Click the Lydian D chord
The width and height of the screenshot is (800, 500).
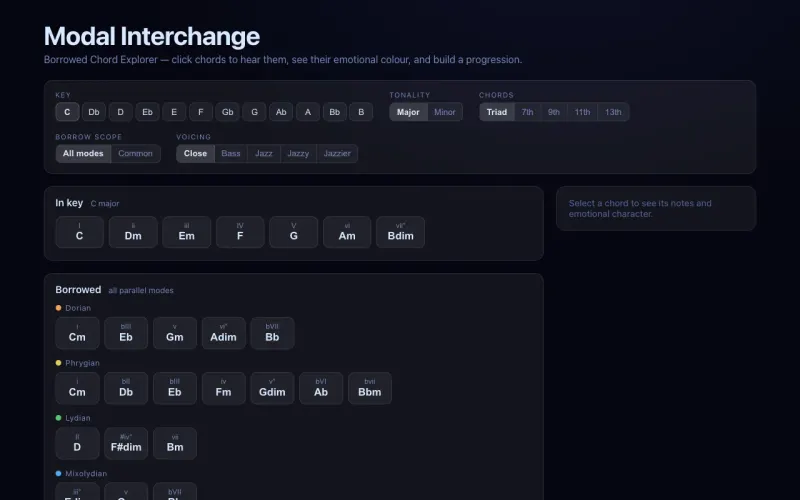78,443
